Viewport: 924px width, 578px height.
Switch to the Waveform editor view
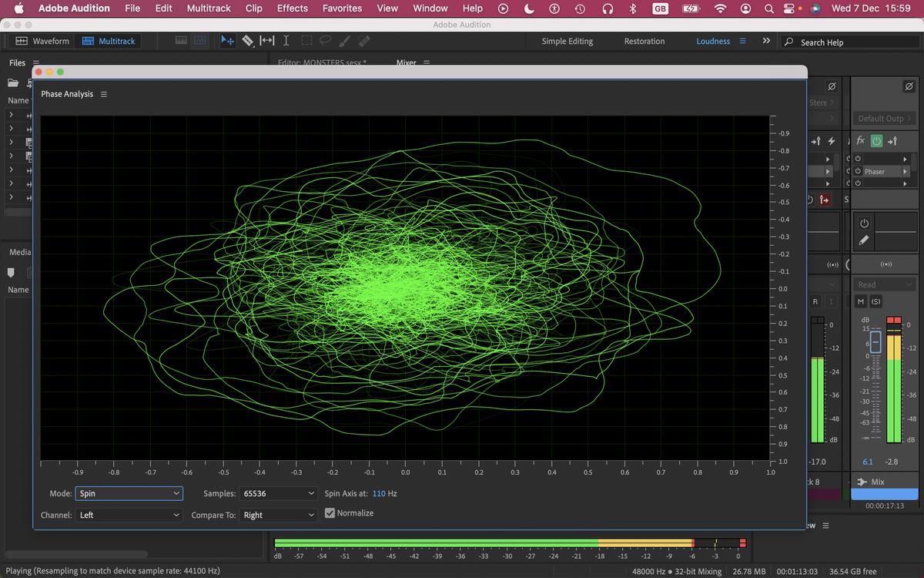42,41
